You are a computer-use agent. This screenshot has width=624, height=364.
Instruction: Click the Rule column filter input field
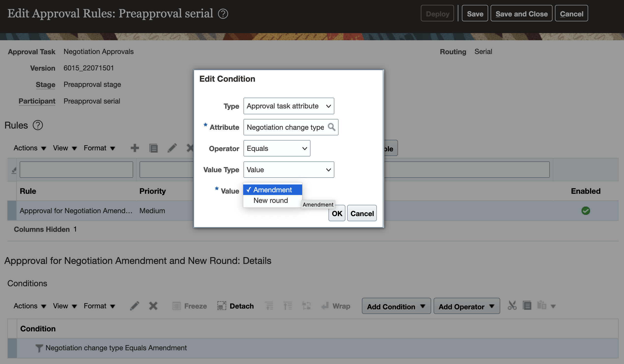76,170
